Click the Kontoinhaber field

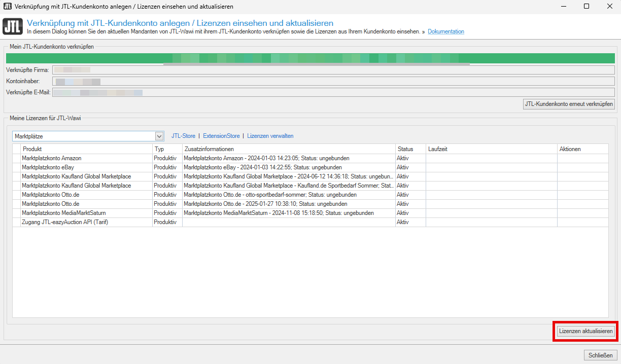coord(333,81)
